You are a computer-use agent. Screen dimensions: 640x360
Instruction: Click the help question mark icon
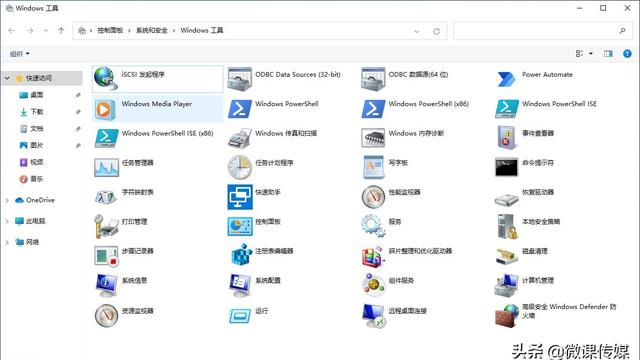pos(627,53)
